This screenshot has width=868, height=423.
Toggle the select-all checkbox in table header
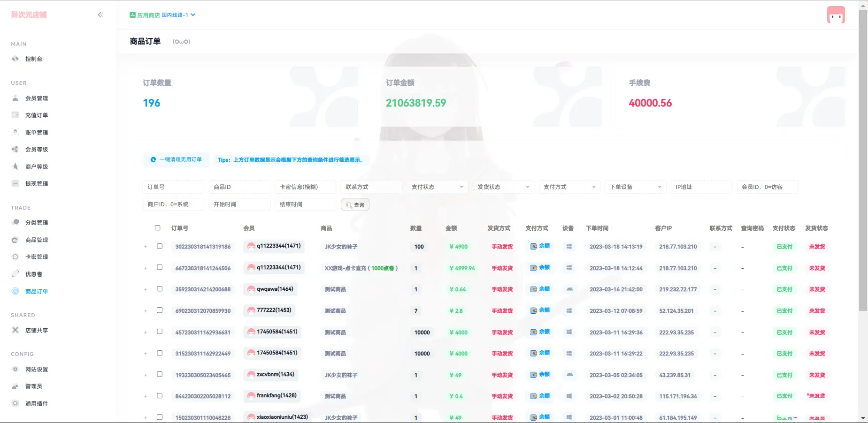coord(158,228)
